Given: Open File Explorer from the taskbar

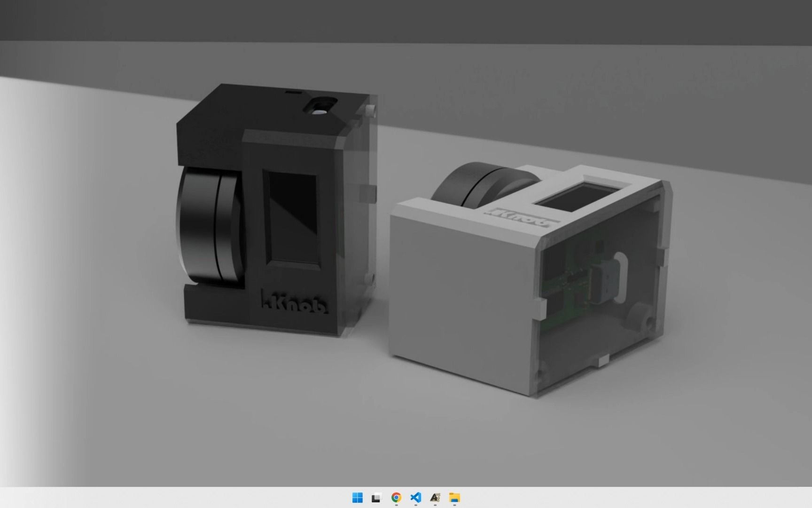Looking at the screenshot, I should (x=454, y=497).
